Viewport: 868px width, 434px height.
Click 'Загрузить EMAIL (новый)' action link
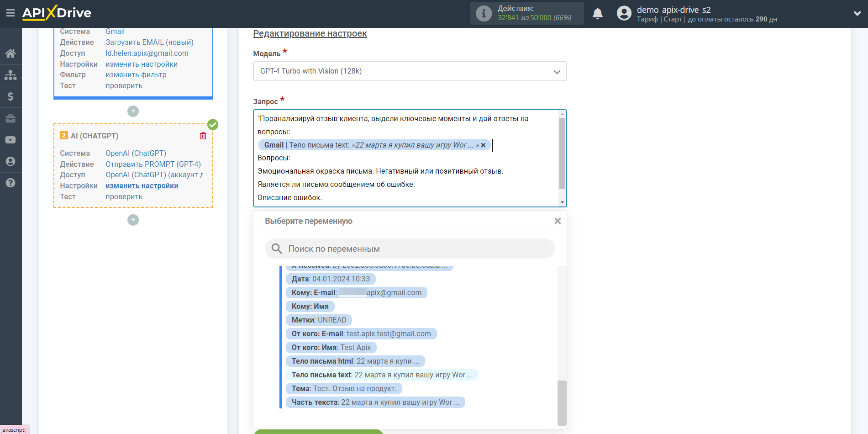(x=150, y=42)
